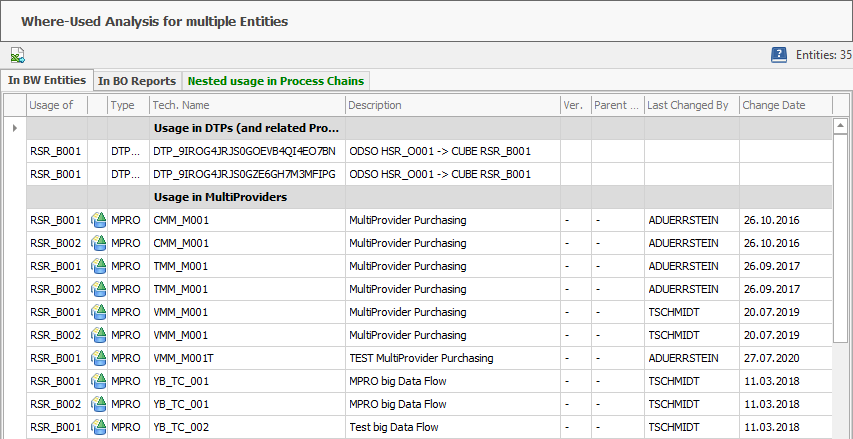Select the TEST MultiProvider Purchasing description cell

452,358
